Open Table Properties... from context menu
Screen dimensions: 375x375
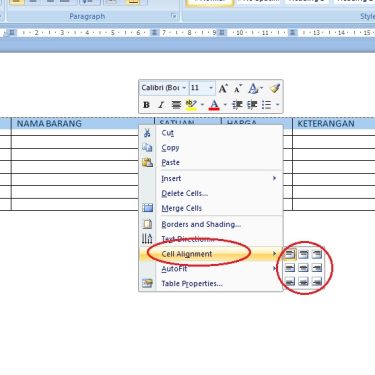click(x=211, y=284)
